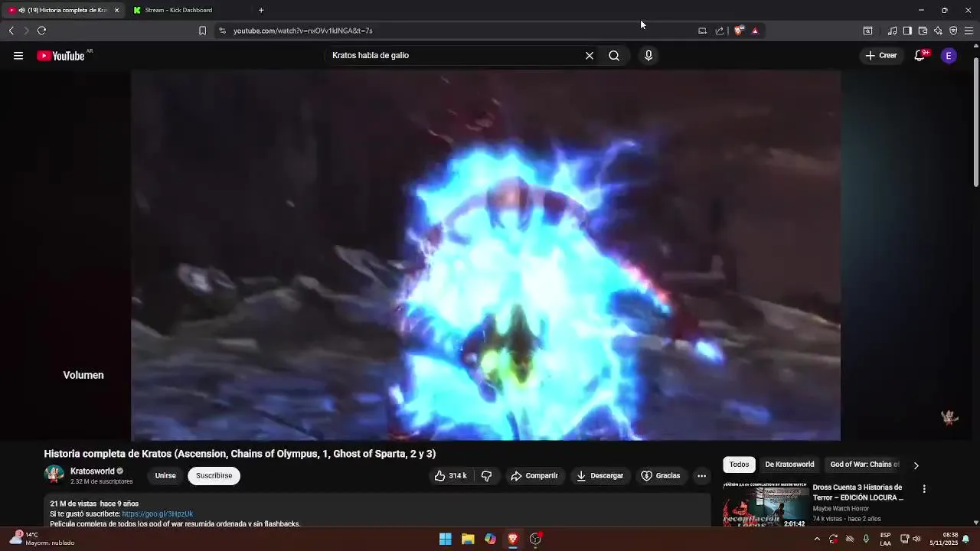Close the Historia completa de Kratos tab

click(116, 10)
